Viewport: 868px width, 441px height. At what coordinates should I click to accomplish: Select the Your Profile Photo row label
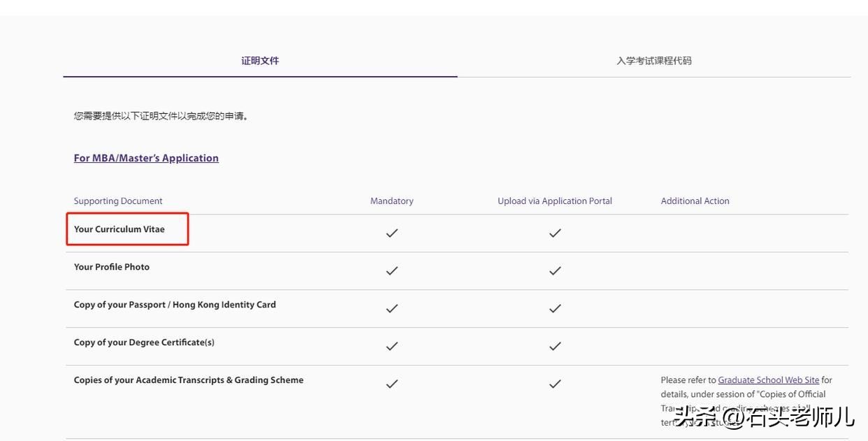(x=112, y=267)
